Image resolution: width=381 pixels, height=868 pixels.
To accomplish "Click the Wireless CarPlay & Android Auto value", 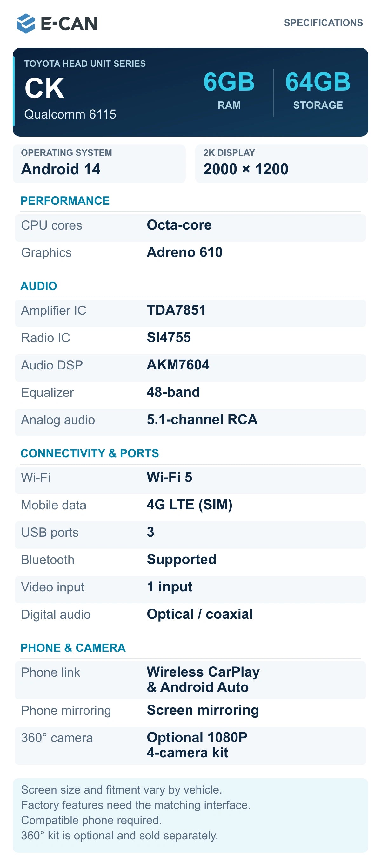I will (203, 679).
